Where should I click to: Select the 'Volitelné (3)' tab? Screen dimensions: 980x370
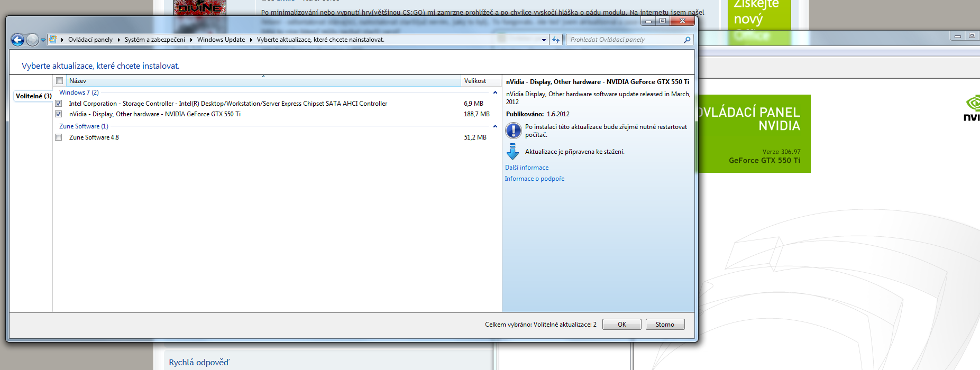[x=33, y=96]
